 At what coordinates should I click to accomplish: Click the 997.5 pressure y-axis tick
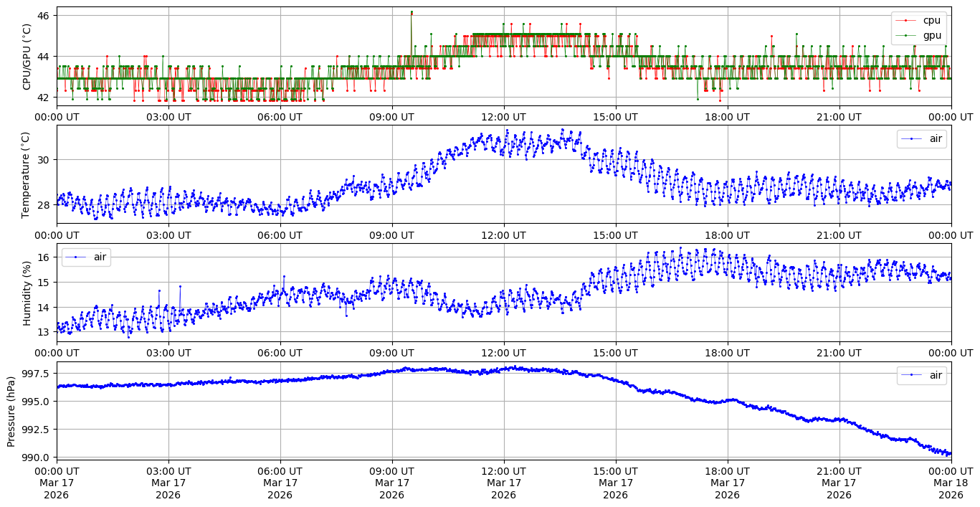pos(36,374)
